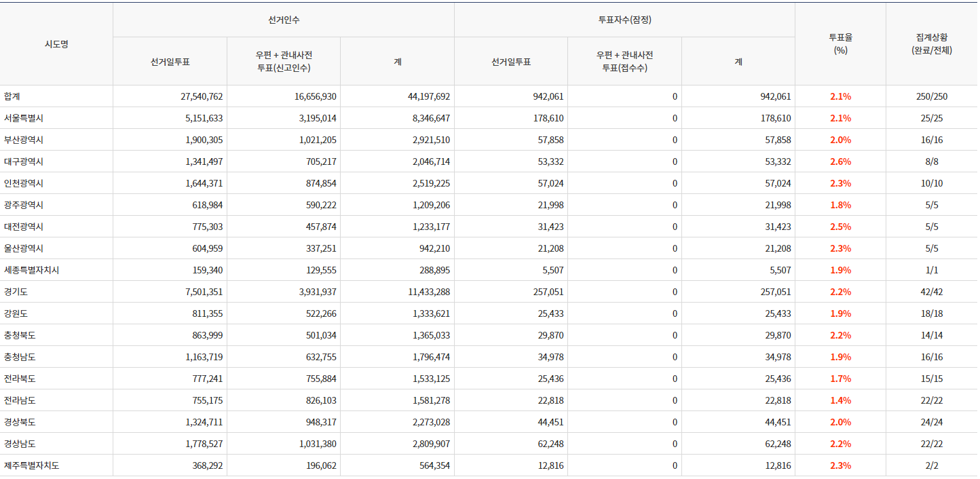This screenshot has height=479, width=980.
Task: Click 광주광역시 turnout value 1.8%
Action: [x=840, y=205]
